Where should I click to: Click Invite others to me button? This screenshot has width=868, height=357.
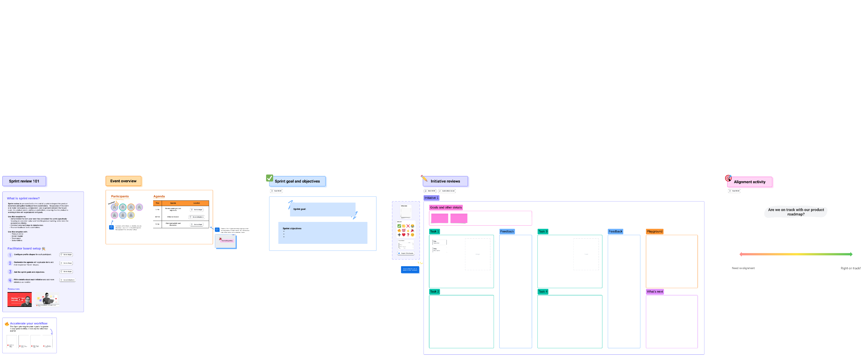click(x=447, y=191)
